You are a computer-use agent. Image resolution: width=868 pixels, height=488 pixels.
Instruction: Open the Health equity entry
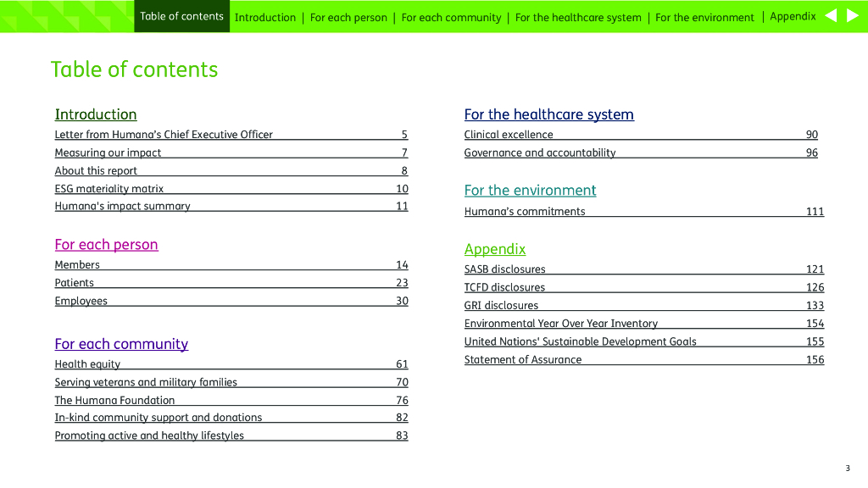click(231, 364)
